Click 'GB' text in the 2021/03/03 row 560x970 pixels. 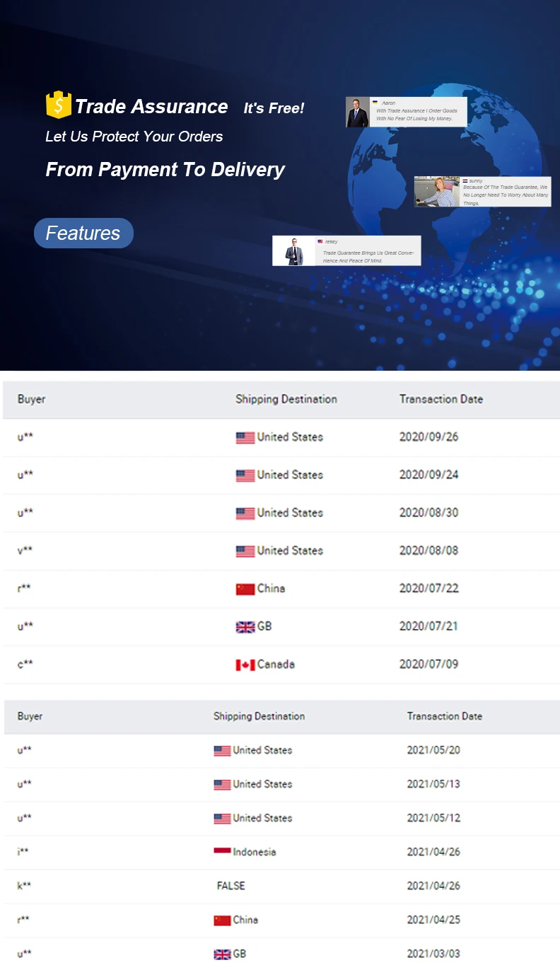coord(240,954)
